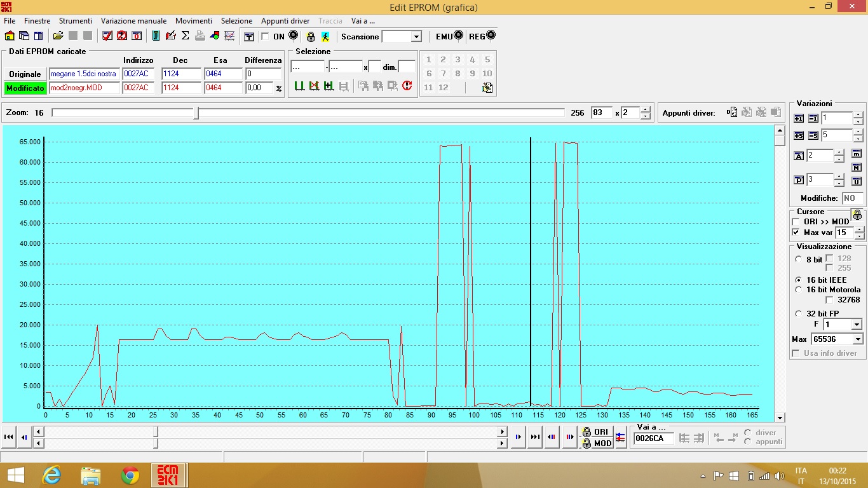Decrease the +5 variation amount stepper
This screenshot has width=868, height=488.
point(858,139)
